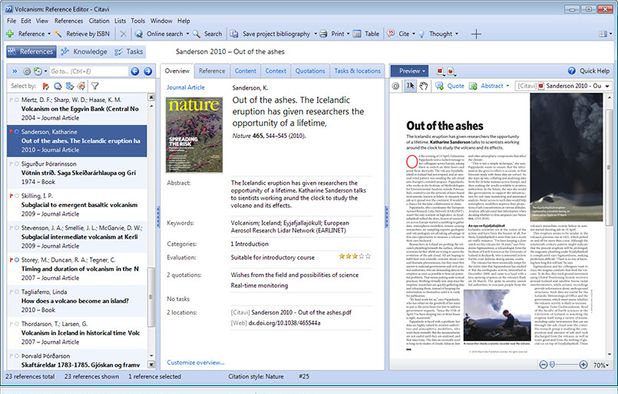
Task: Toggle the flag on Thordarson, T. reference
Action: click(11, 324)
